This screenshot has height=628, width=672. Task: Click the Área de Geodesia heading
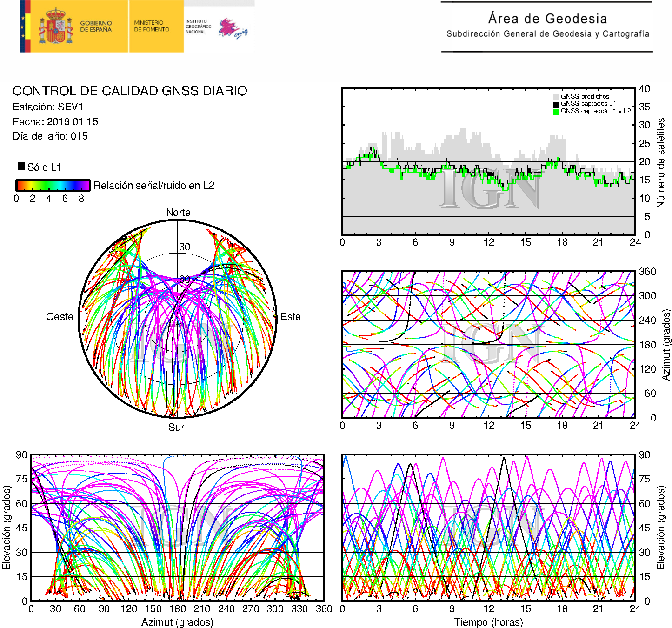[x=547, y=19]
